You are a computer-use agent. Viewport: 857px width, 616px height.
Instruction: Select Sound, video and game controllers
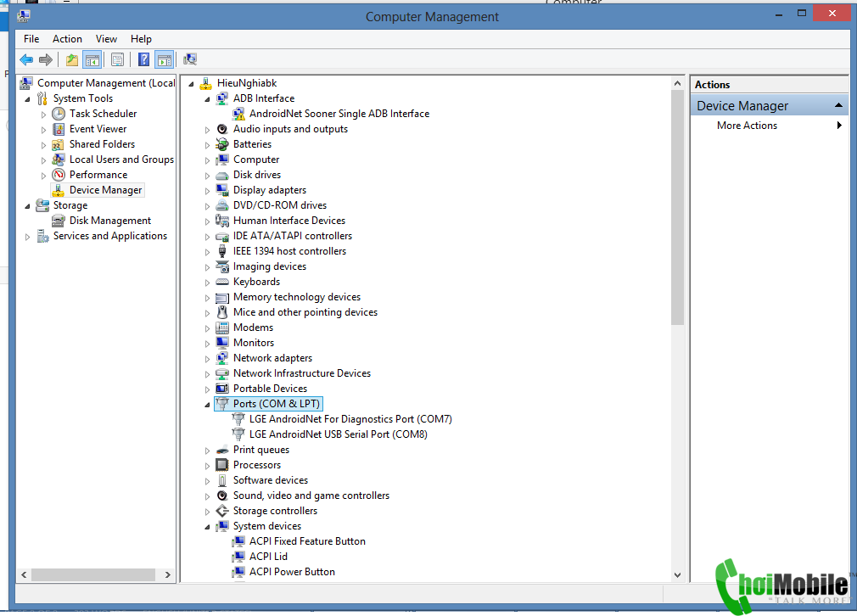[x=311, y=496]
